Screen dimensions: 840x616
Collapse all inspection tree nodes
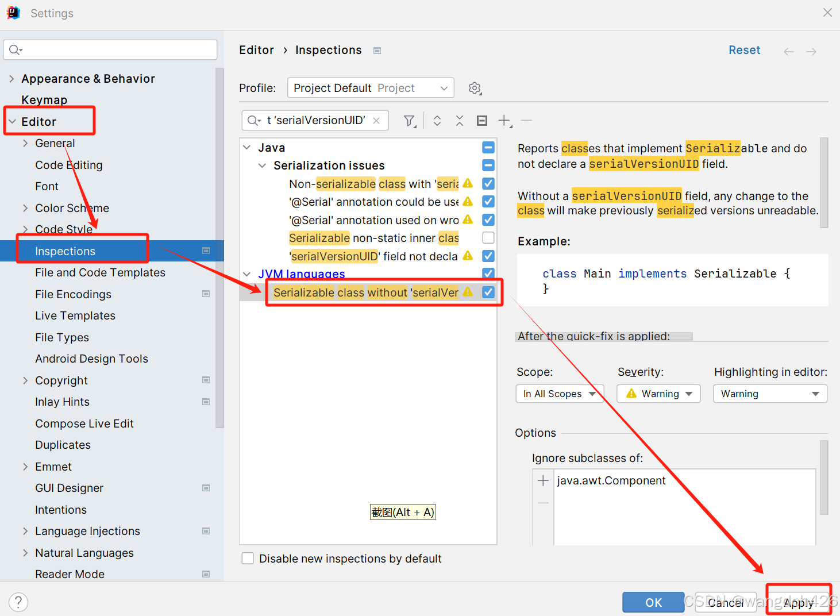click(x=459, y=120)
